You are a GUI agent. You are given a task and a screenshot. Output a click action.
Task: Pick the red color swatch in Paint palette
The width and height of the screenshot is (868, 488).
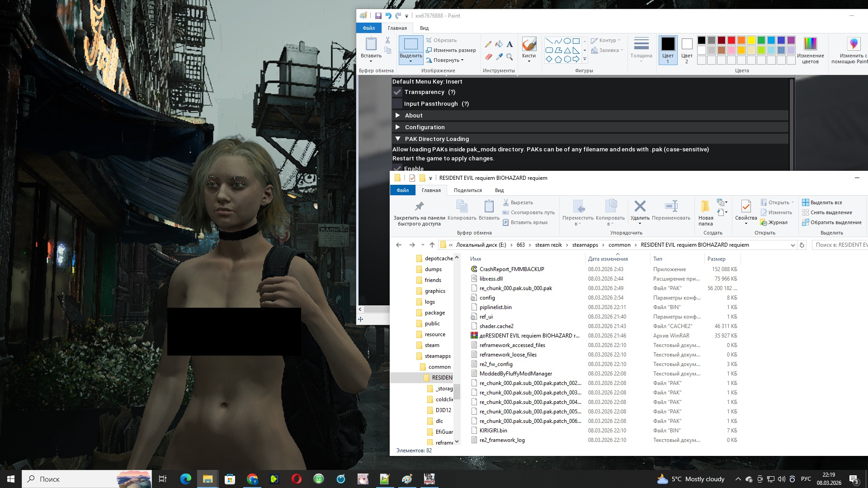coord(731,40)
